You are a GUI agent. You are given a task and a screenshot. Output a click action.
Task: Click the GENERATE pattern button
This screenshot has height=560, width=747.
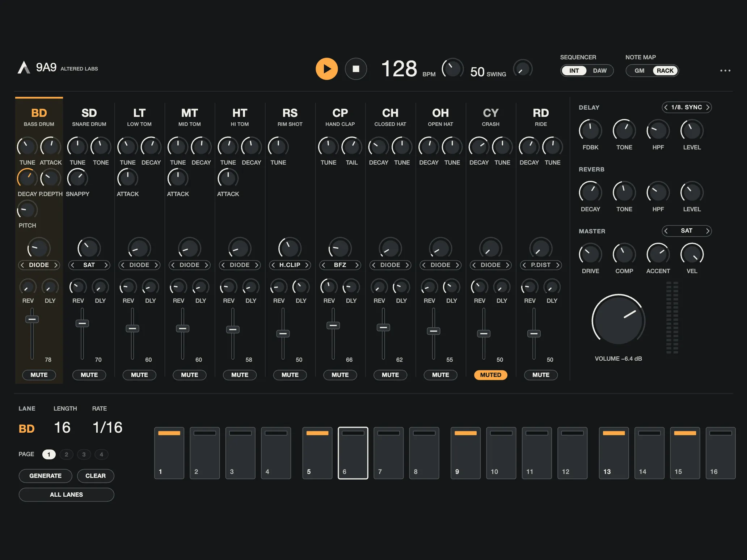click(45, 476)
